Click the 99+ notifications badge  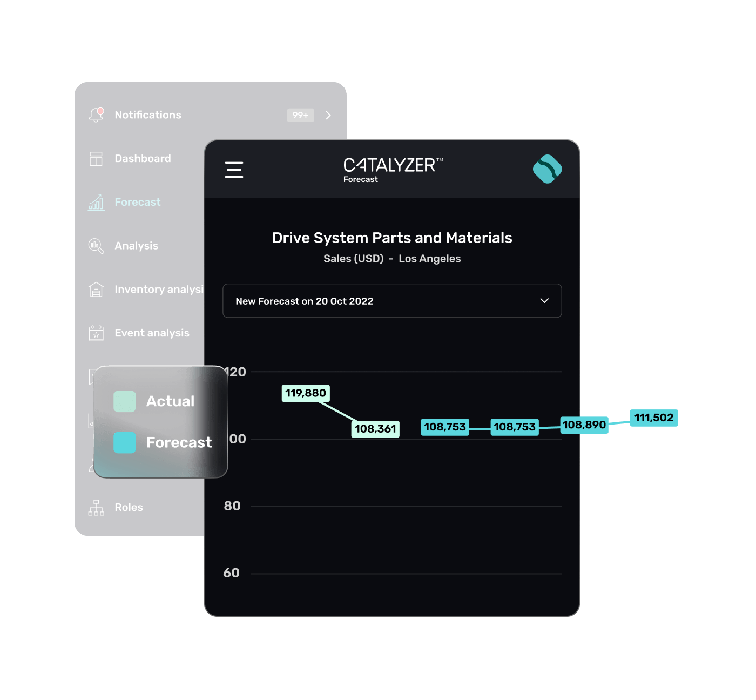(x=300, y=115)
